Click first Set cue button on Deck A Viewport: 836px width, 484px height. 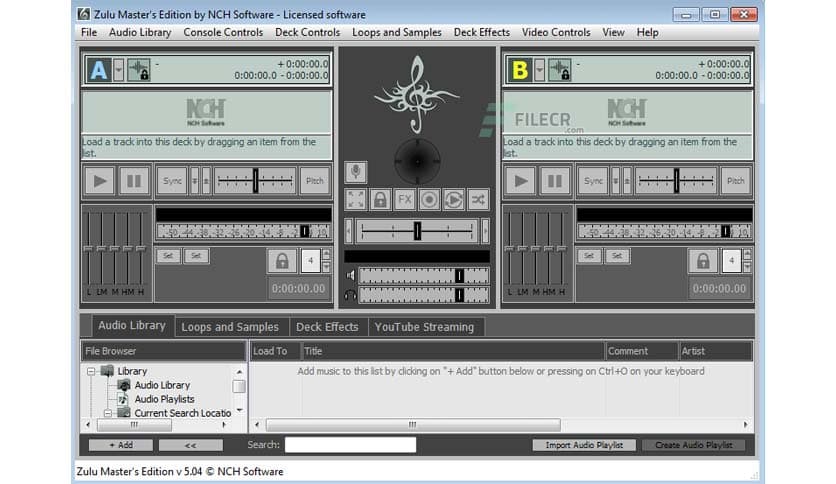[168, 256]
